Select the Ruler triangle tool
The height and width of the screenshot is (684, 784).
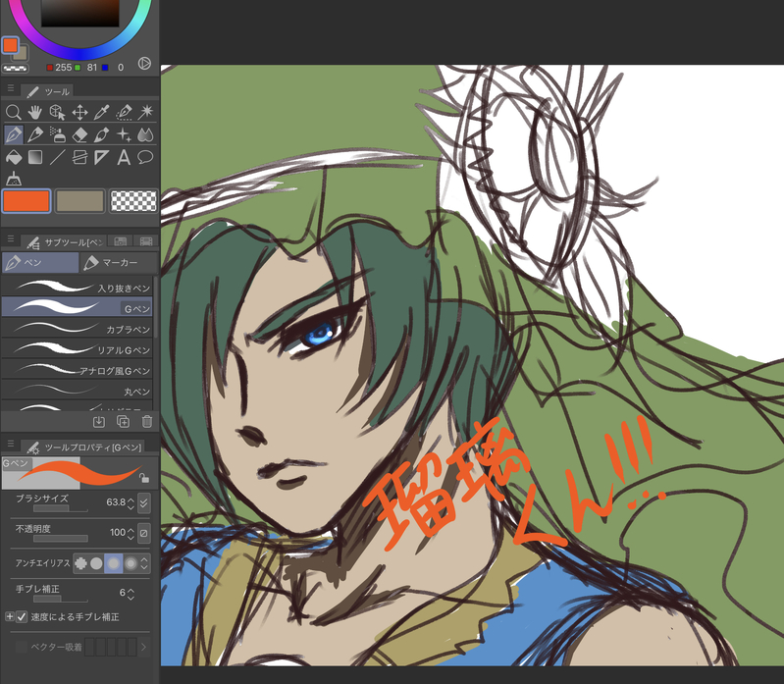point(102,157)
